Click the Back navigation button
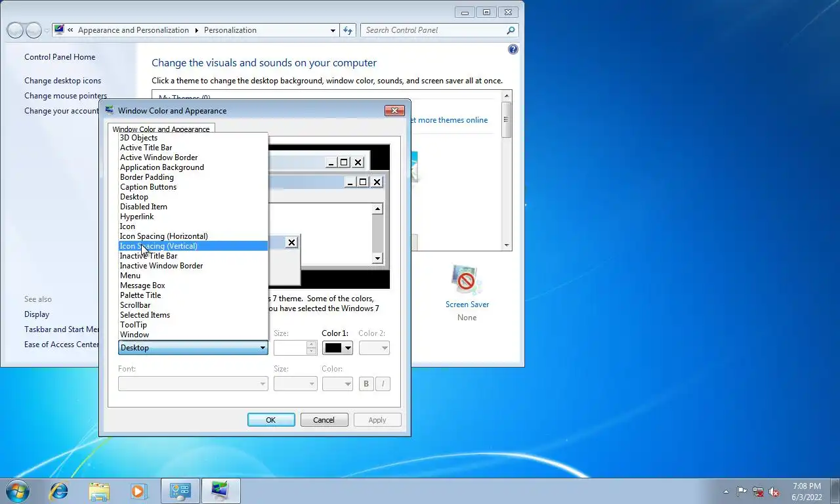This screenshot has width=840, height=504. 15,30
